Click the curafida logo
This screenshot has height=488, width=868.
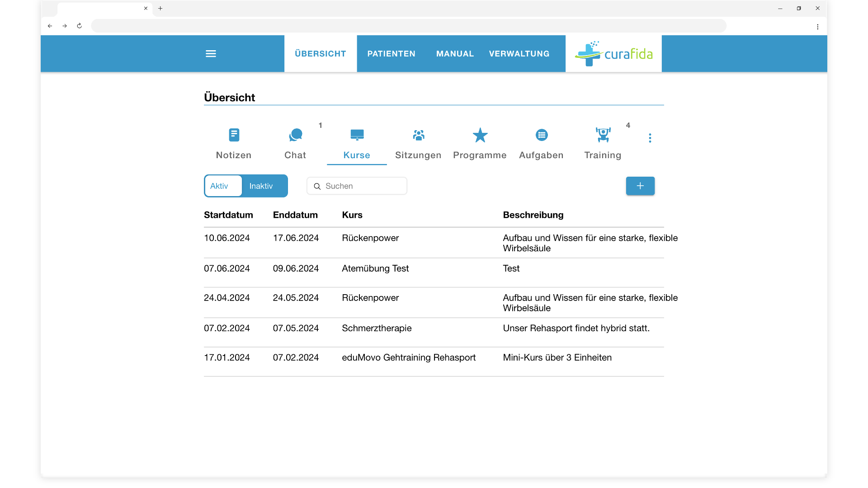click(613, 54)
